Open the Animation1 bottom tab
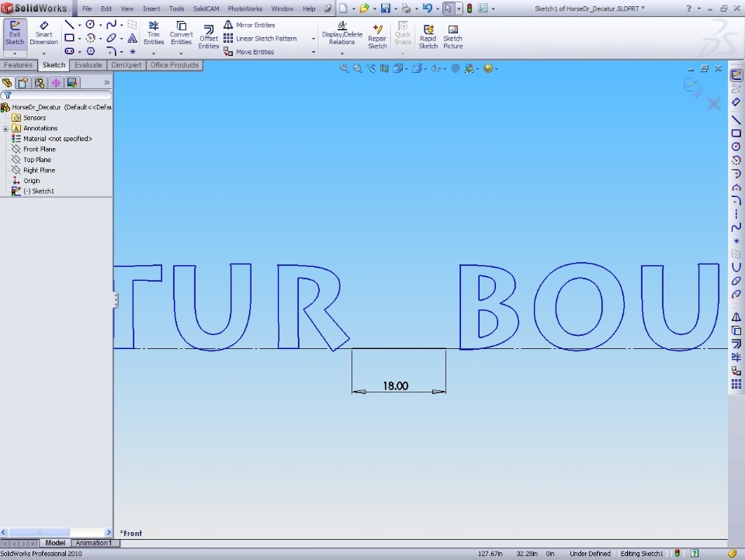 click(94, 543)
